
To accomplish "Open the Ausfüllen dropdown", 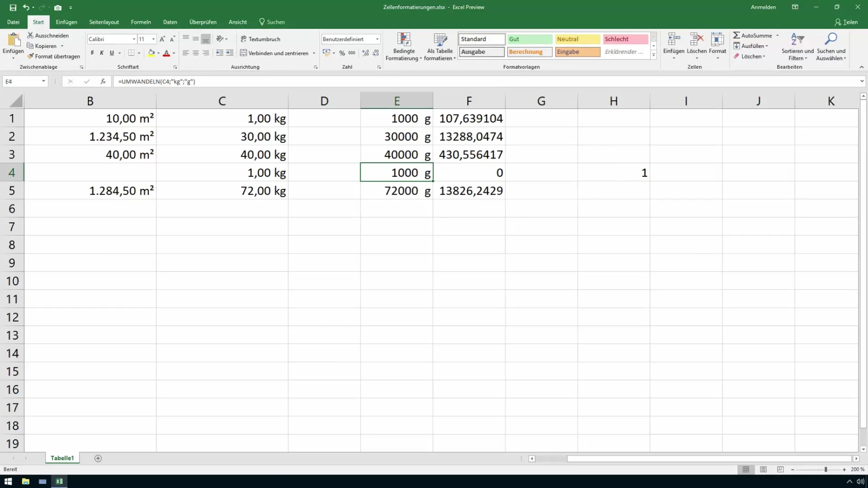I will 751,46.
